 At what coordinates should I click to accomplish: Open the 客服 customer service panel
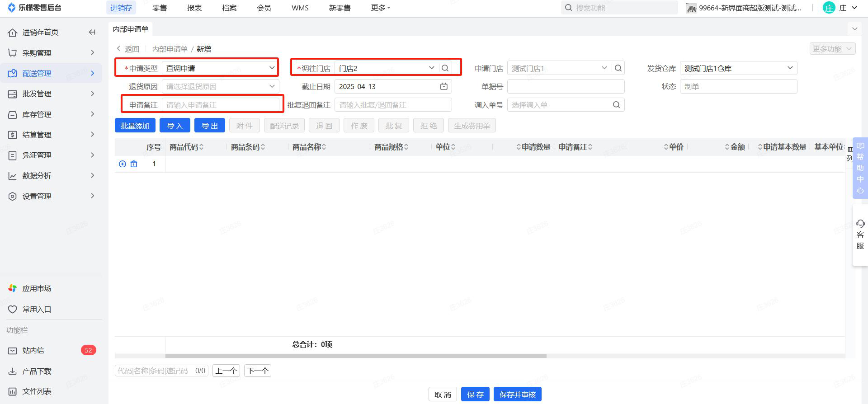click(860, 235)
